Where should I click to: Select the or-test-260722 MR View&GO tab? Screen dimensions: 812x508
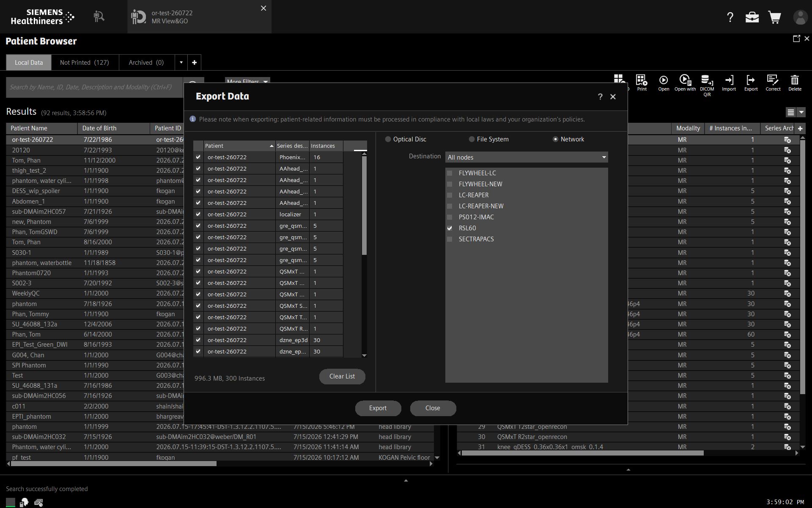[x=199, y=17]
